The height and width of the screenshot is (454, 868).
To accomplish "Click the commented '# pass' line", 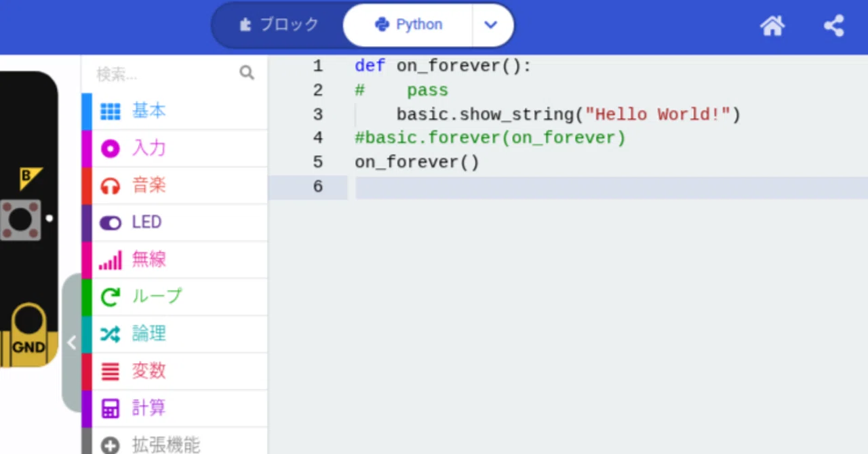I will 401,90.
